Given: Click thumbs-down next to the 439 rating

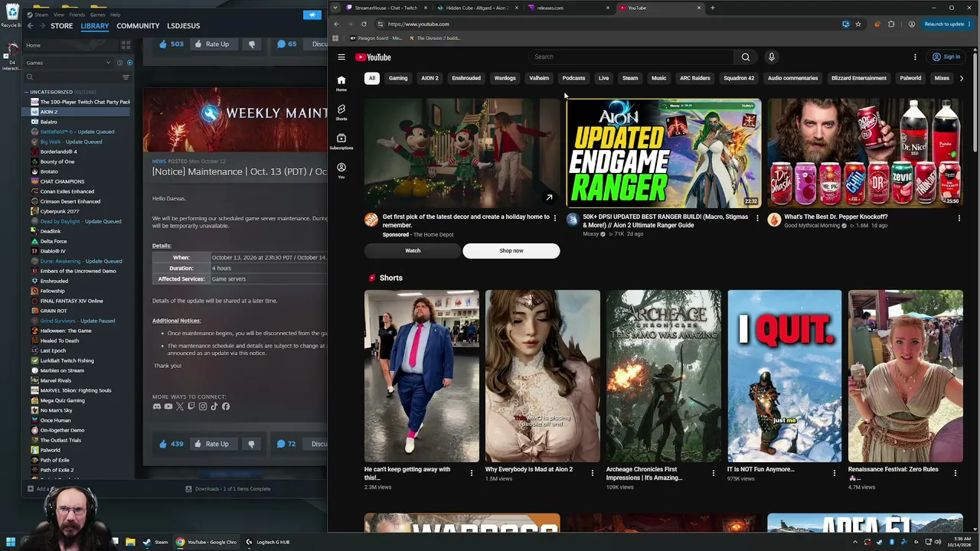Looking at the screenshot, I should [x=251, y=444].
